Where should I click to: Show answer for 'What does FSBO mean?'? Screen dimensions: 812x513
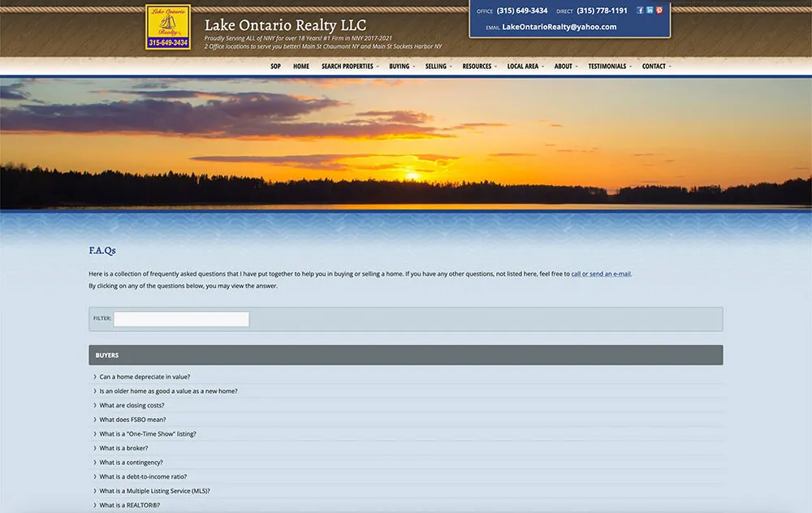[x=132, y=420]
